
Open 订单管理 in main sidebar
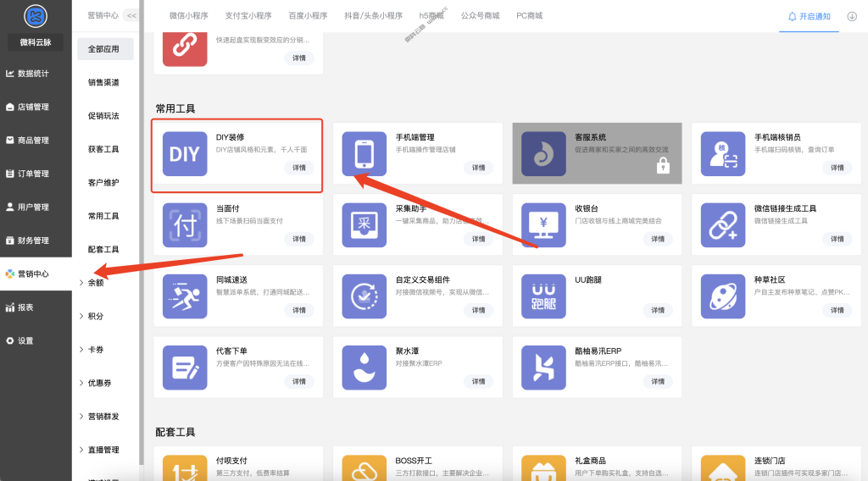[x=36, y=174]
